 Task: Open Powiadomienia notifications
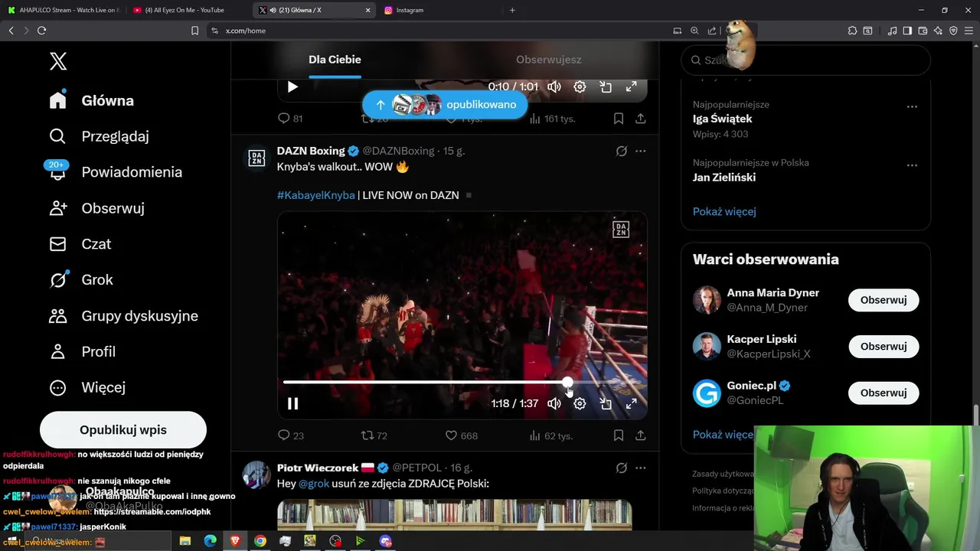tap(116, 172)
